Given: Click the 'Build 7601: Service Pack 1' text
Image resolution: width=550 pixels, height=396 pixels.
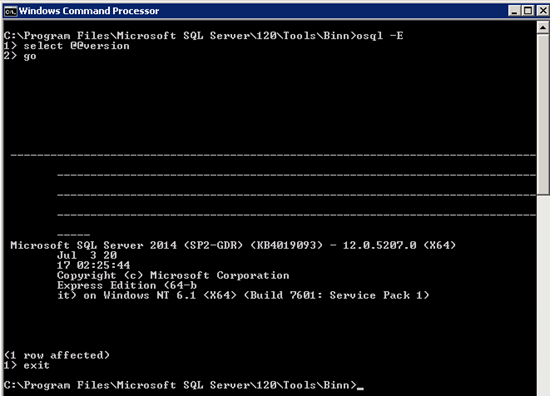Looking at the screenshot, I should tap(336, 295).
